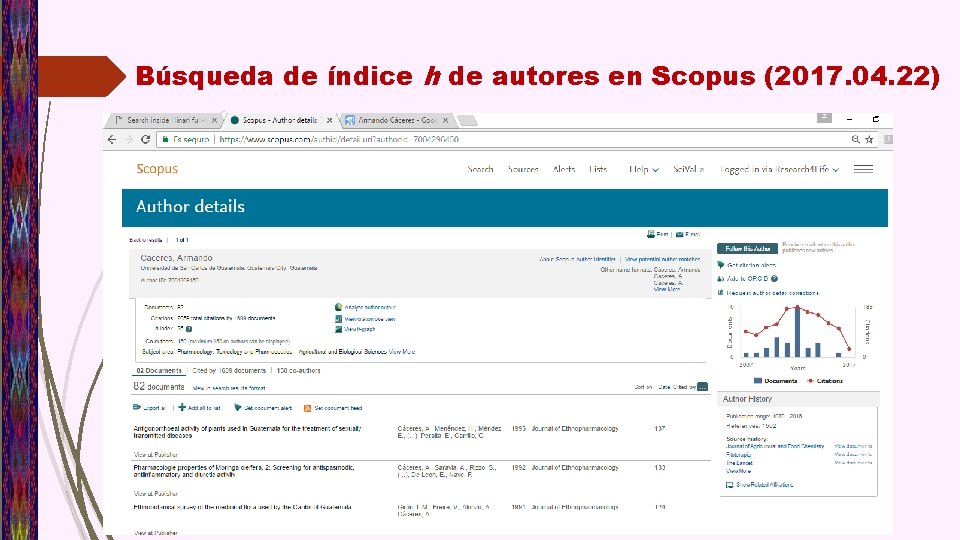This screenshot has width=960, height=540.
Task: Click the Add to ORCID link
Action: point(747,279)
